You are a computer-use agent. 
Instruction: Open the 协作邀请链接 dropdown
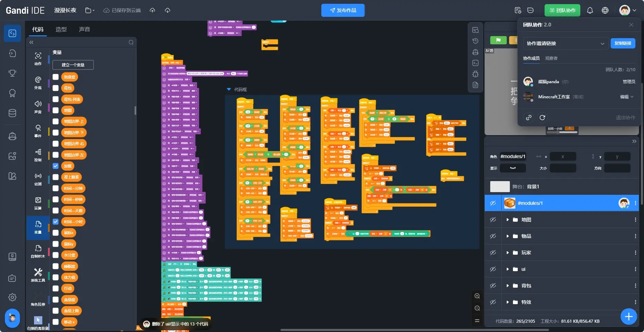(565, 43)
